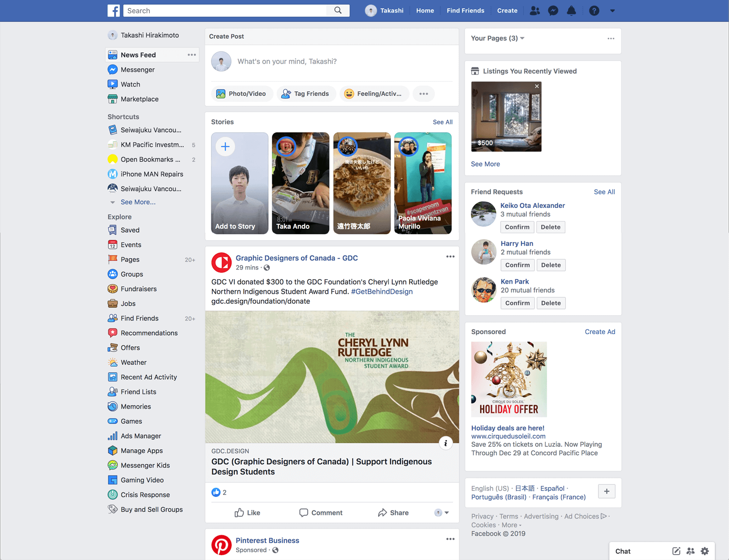The width and height of the screenshot is (729, 560).
Task: Open Notifications bell icon
Action: 572,11
